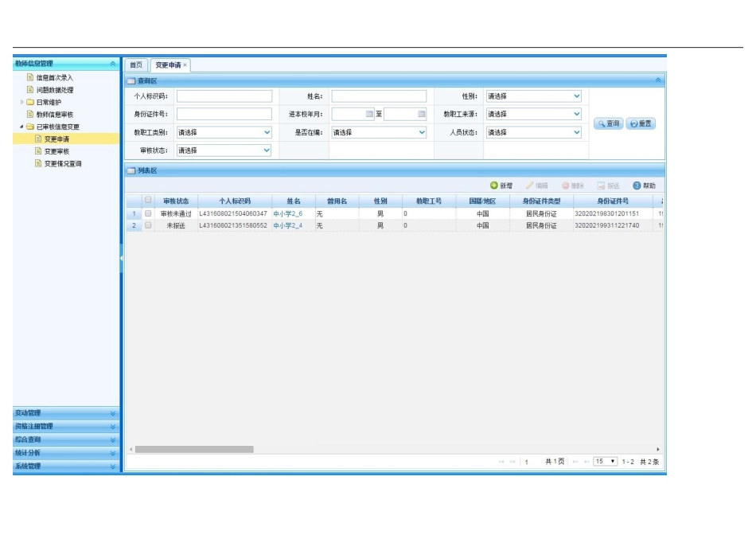Open the 中小学2_4 name link

point(288,226)
